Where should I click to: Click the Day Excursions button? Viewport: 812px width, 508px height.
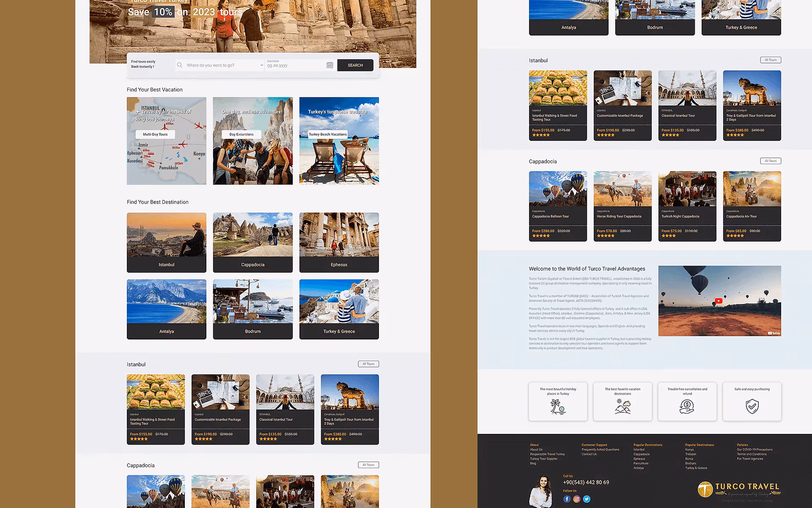pyautogui.click(x=241, y=134)
